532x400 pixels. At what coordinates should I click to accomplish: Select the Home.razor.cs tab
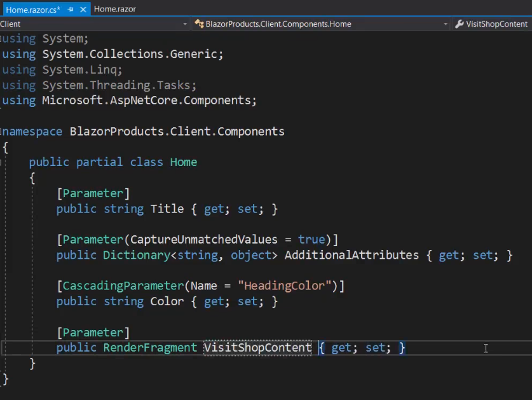tap(33, 10)
